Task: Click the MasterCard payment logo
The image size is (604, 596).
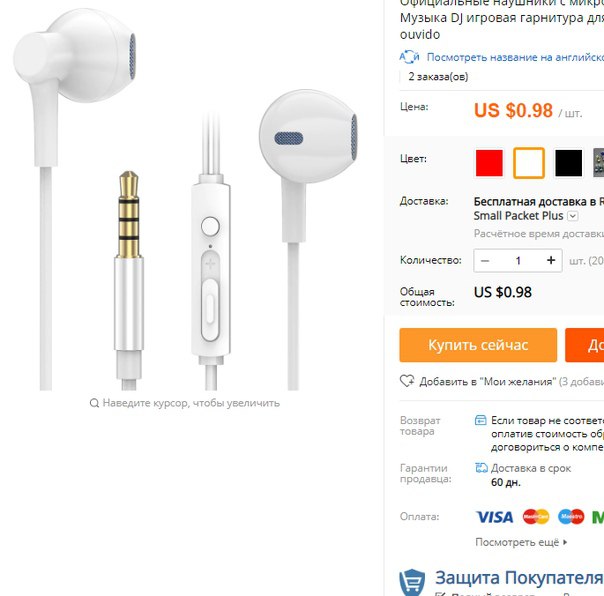Action: [x=536, y=517]
